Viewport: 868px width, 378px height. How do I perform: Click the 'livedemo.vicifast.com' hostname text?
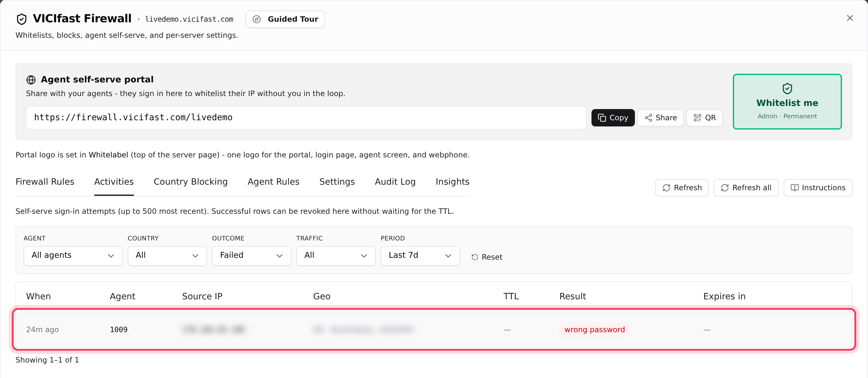tap(189, 19)
